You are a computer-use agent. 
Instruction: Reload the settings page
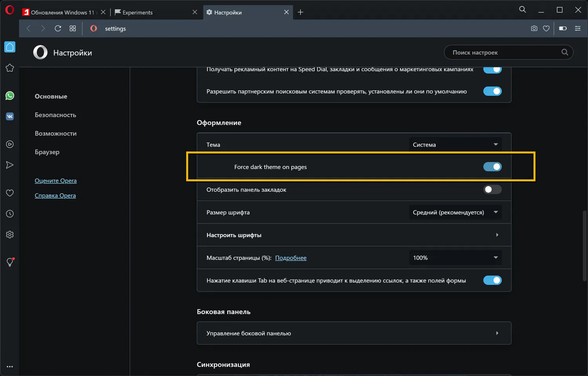coord(58,29)
